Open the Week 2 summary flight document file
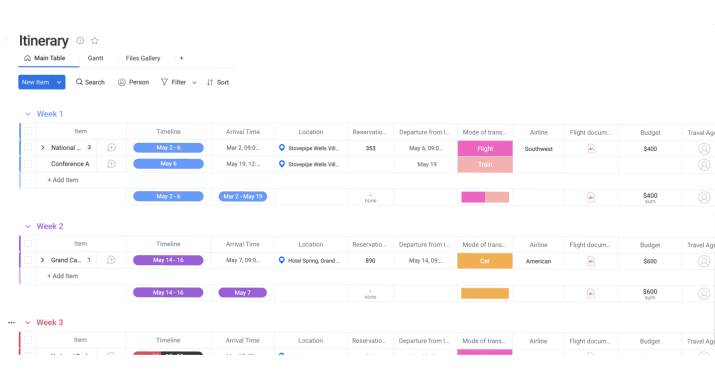715x391 pixels. [591, 294]
